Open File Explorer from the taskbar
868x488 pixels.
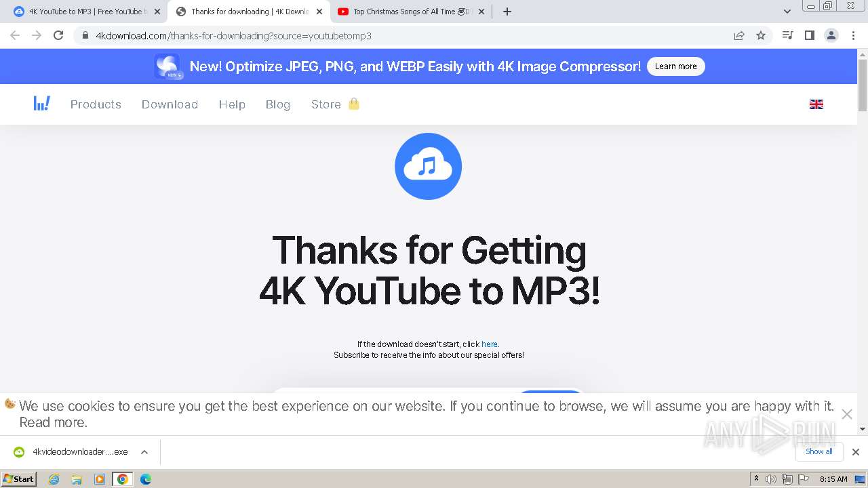coord(77,479)
